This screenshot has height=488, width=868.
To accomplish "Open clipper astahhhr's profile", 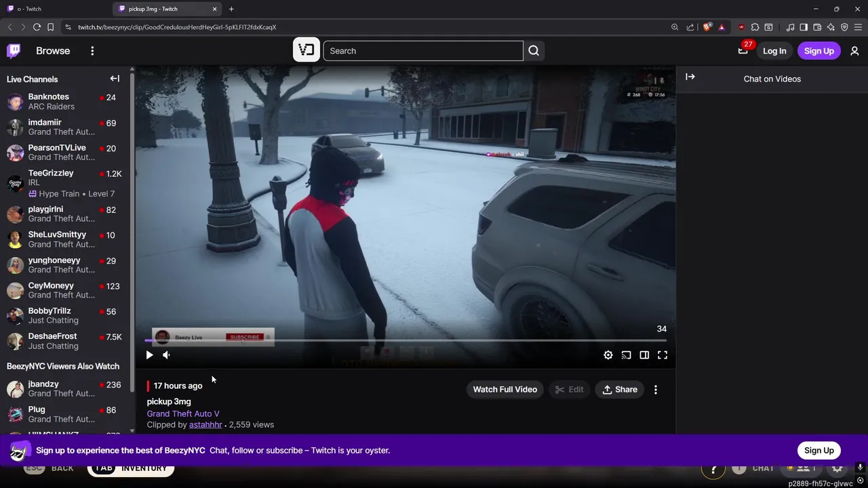I will point(205,424).
